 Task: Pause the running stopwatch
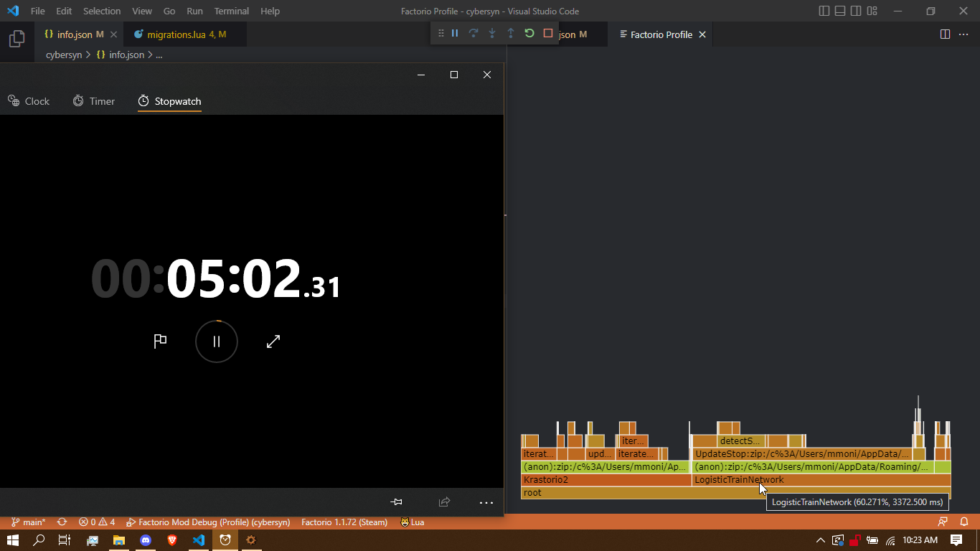(x=217, y=342)
